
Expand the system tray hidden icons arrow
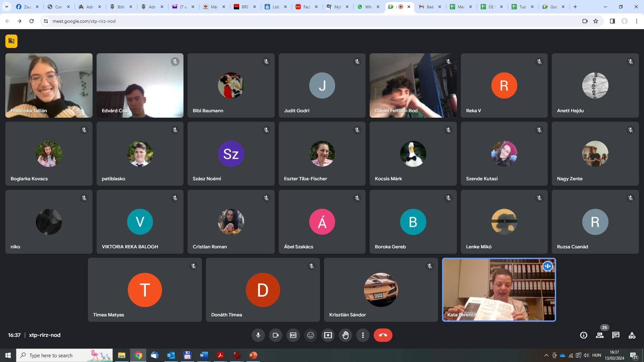coord(546,355)
